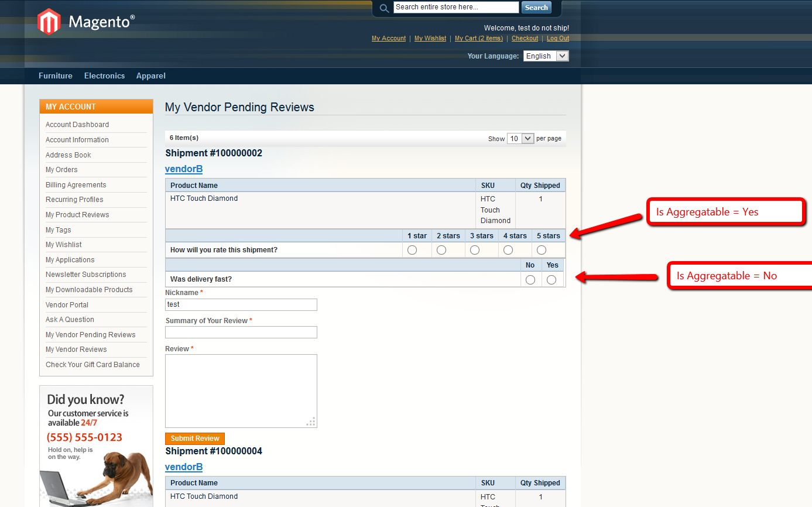Open My Cart (2 items) link
This screenshot has width=812, height=507.
479,38
